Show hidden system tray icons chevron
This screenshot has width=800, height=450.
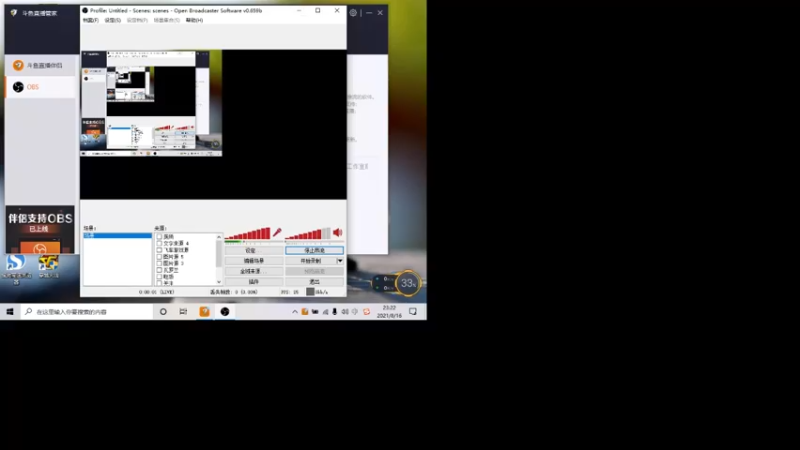tap(294, 312)
